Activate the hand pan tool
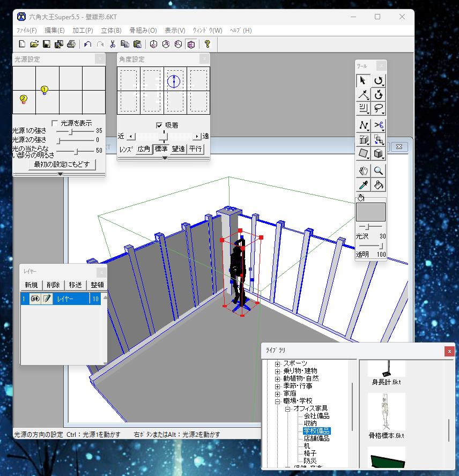 (x=364, y=171)
